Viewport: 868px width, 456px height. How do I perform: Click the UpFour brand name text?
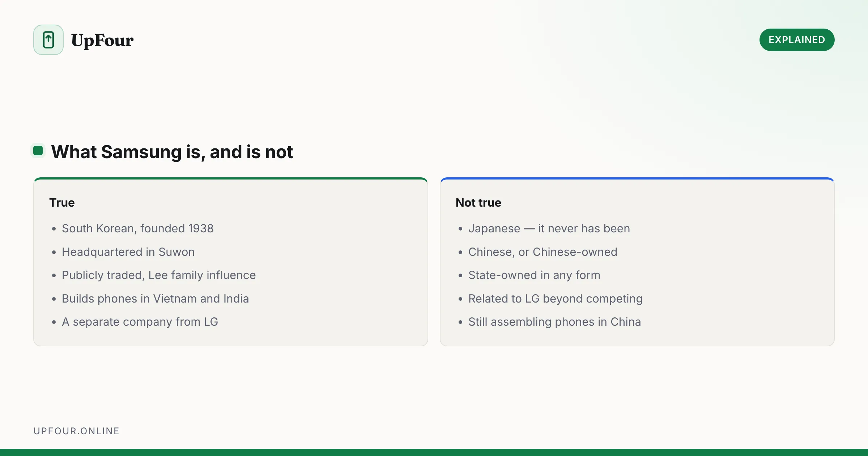pyautogui.click(x=102, y=40)
